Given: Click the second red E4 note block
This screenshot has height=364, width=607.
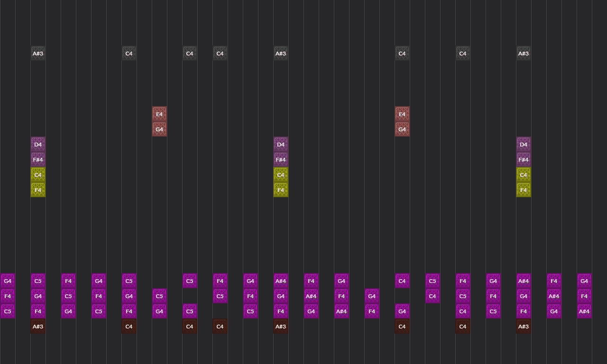Looking at the screenshot, I should coord(402,114).
